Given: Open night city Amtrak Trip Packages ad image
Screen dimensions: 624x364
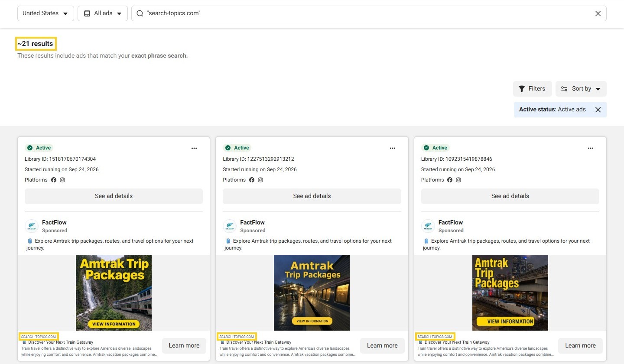Looking at the screenshot, I should 510,292.
